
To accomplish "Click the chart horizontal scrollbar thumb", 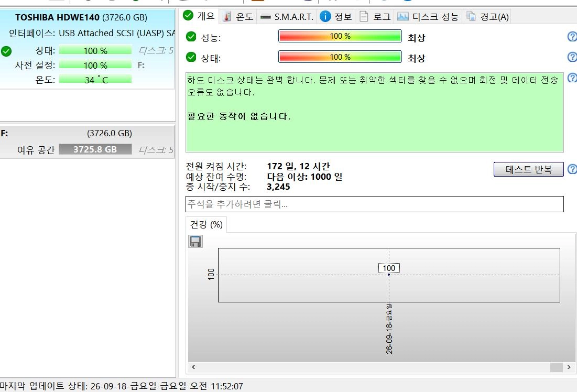I will point(557,367).
